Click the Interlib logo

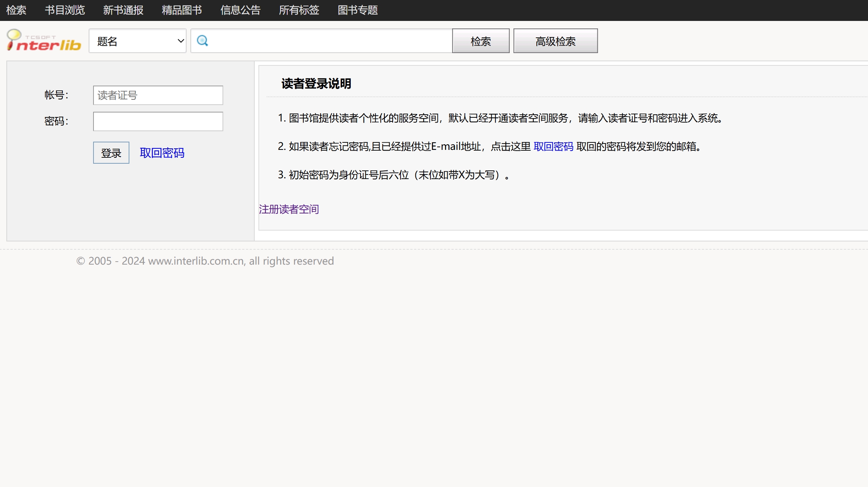coord(44,41)
